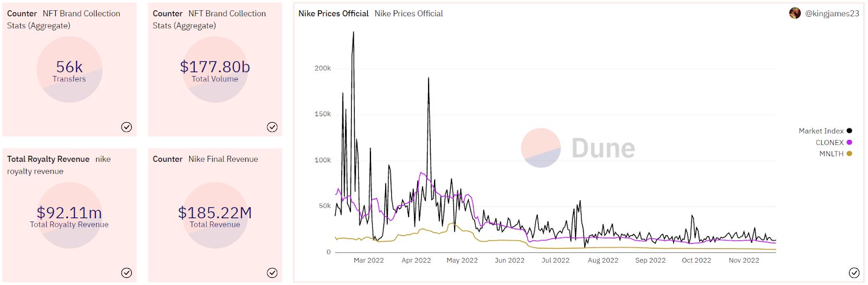Click the checkmark icon on Total Volume card

point(272,127)
